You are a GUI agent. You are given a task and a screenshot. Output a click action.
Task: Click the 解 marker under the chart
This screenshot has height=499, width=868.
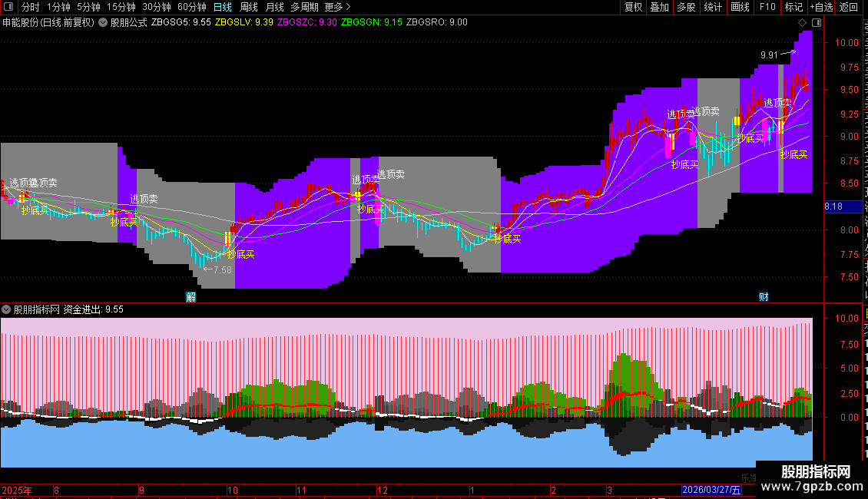(191, 297)
